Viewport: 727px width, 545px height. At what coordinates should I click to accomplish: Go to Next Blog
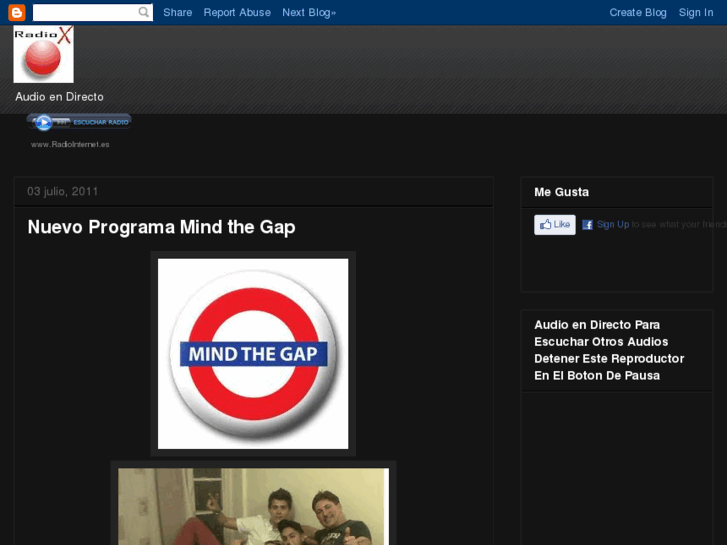309,13
